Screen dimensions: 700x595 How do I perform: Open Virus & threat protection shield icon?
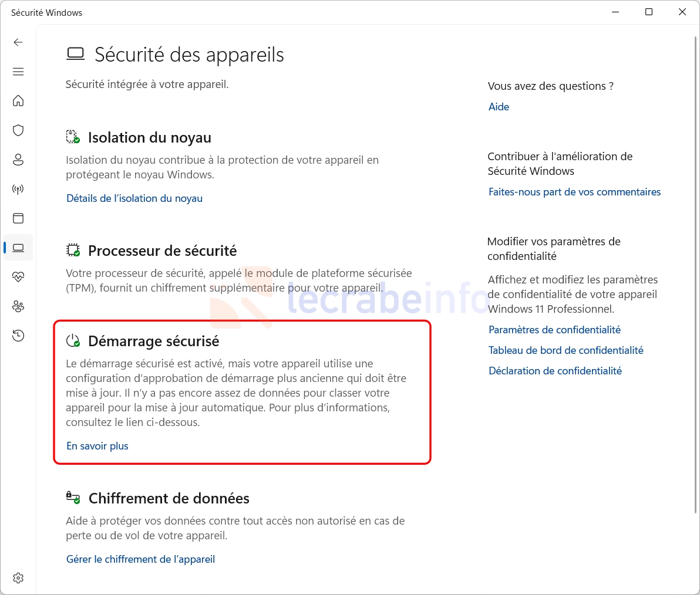click(x=18, y=130)
